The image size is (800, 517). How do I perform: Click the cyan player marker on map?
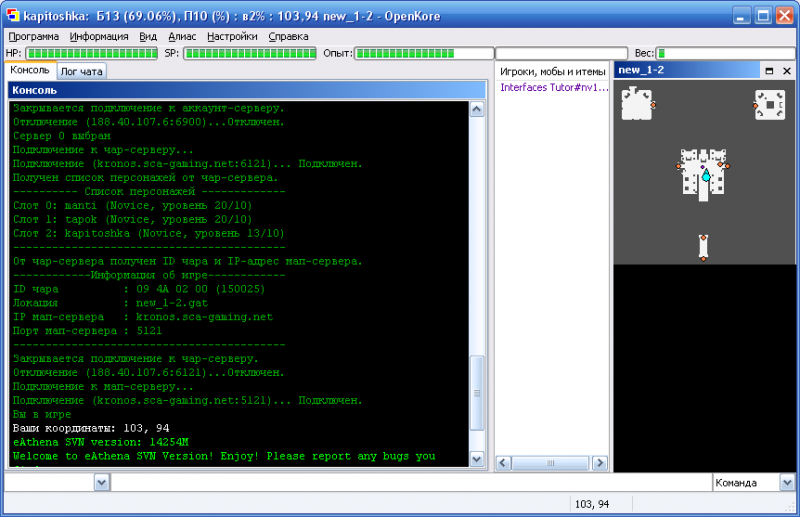tap(706, 177)
